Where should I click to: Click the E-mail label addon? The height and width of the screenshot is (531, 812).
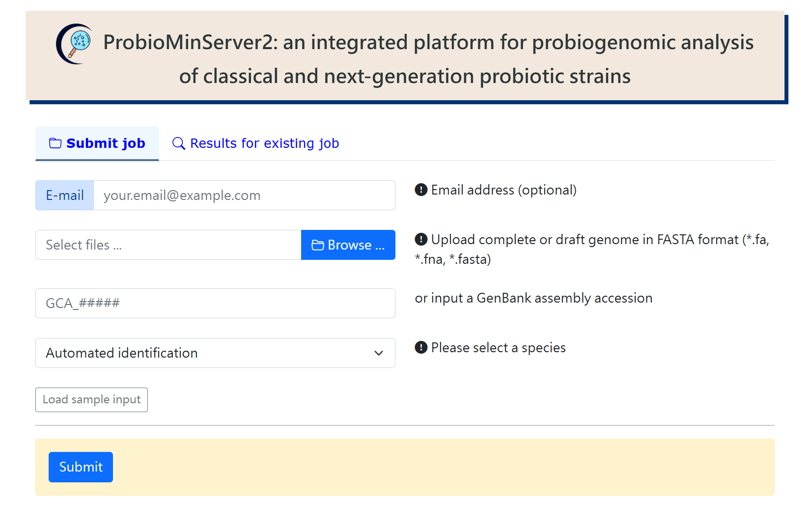[x=65, y=196]
